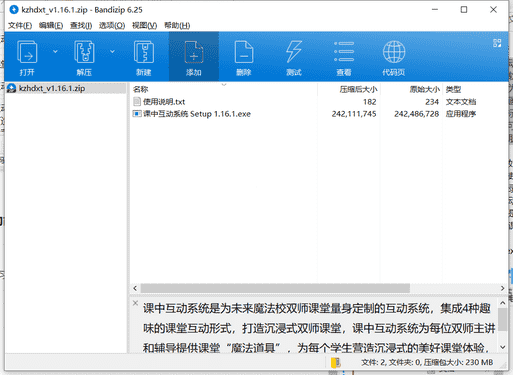Click the Bandizip app icon in title bar
The width and height of the screenshot is (513, 375).
pyautogui.click(x=14, y=10)
